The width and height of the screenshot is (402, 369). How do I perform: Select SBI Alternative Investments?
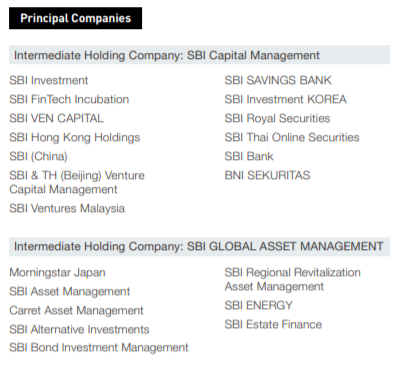(x=79, y=330)
